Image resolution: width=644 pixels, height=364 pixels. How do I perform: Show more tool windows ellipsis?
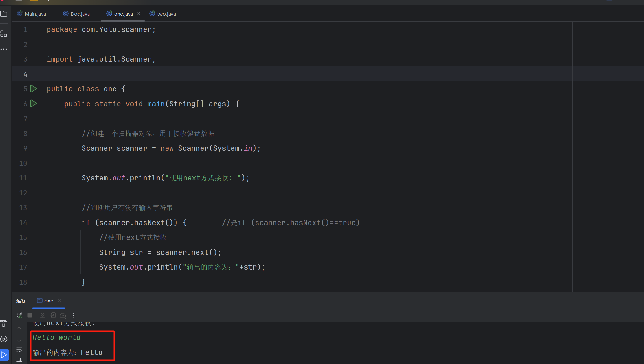4,49
